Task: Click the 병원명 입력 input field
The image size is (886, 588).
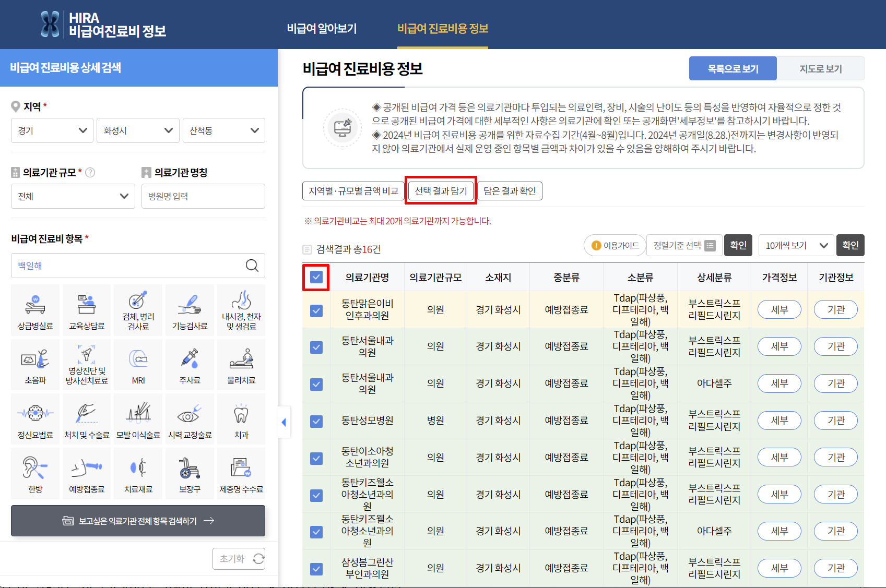Action: (203, 196)
